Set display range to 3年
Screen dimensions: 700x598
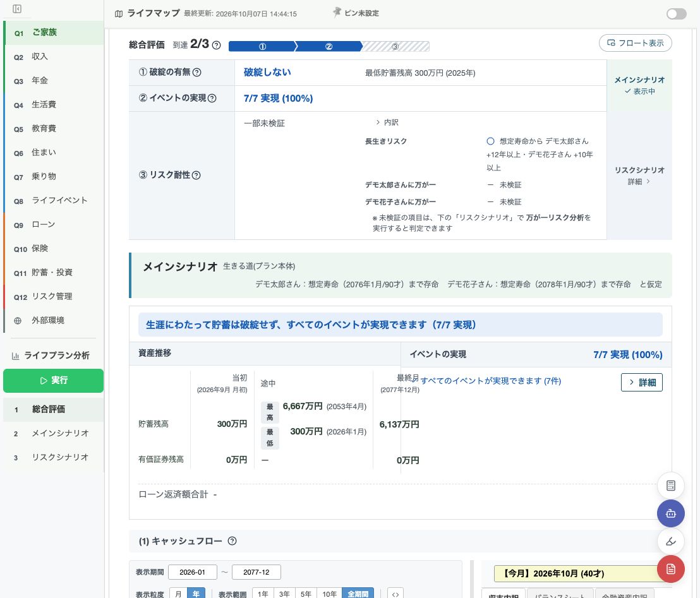pos(284,594)
